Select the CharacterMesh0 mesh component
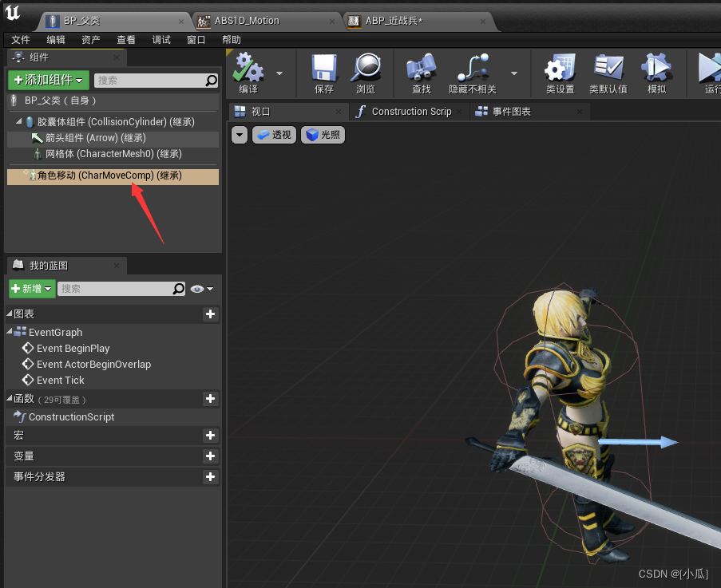 click(x=113, y=154)
